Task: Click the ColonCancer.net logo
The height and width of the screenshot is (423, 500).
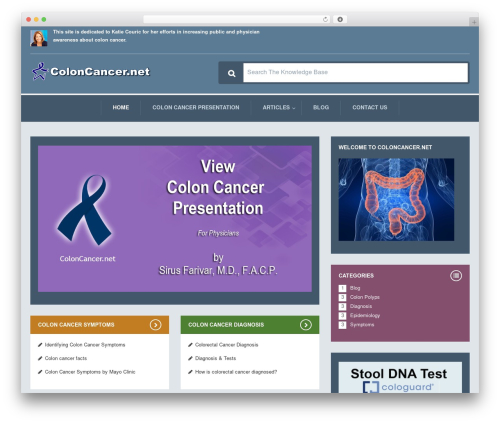Action: [x=91, y=71]
